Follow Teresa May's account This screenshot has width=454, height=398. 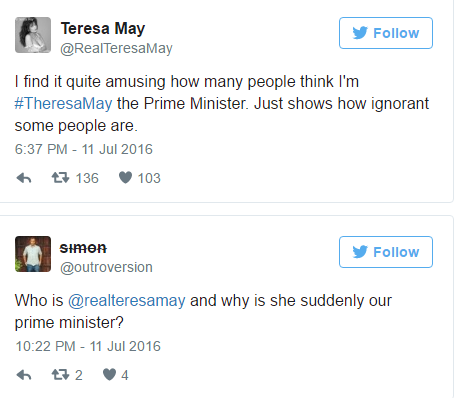tap(386, 33)
